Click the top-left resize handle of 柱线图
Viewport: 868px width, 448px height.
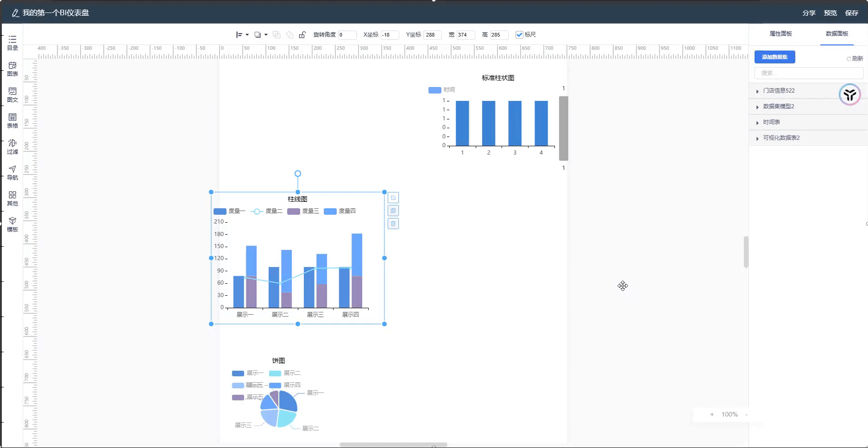pyautogui.click(x=211, y=192)
